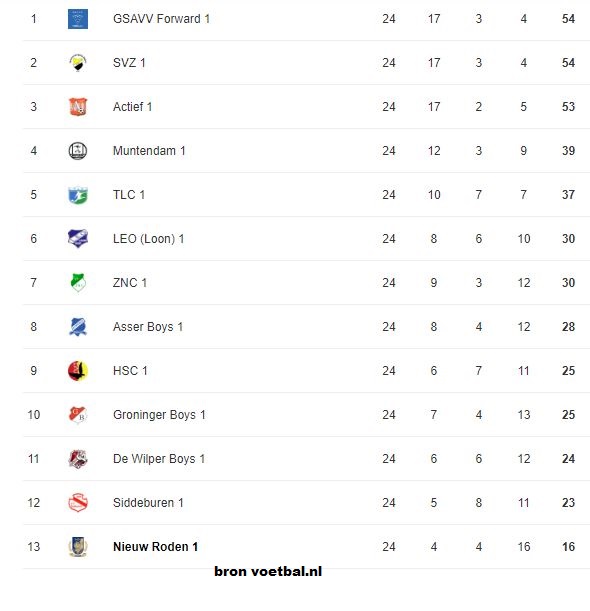590x611 pixels.
Task: Click the LEO (Loon) club logo
Action: (78, 238)
